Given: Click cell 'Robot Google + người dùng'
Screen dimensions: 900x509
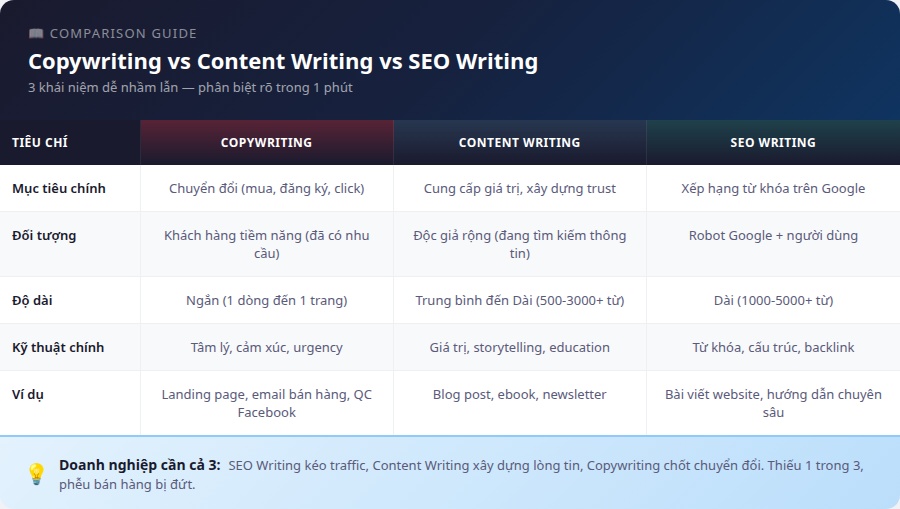Looking at the screenshot, I should point(773,244).
